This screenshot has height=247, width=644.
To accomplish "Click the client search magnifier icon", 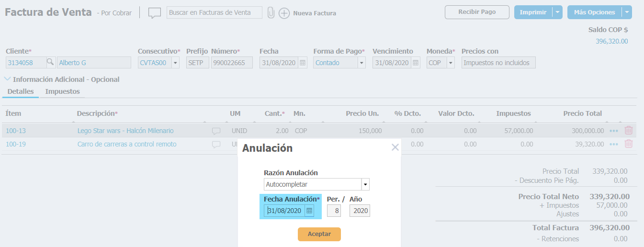I will pyautogui.click(x=50, y=62).
